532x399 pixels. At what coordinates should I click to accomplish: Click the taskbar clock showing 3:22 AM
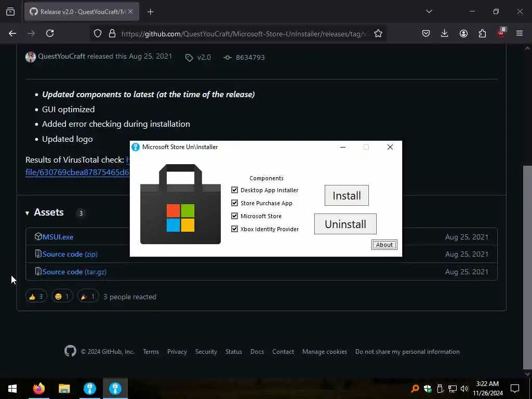[487, 389]
